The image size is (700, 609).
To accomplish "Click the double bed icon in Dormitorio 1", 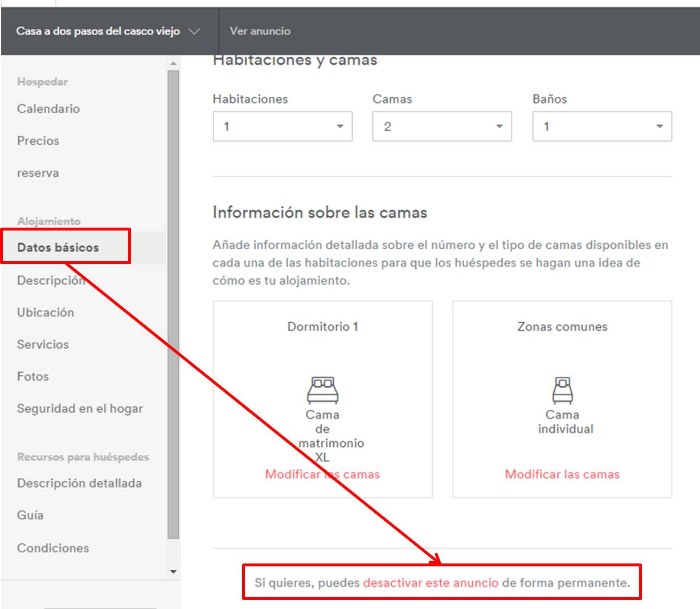I will click(322, 390).
